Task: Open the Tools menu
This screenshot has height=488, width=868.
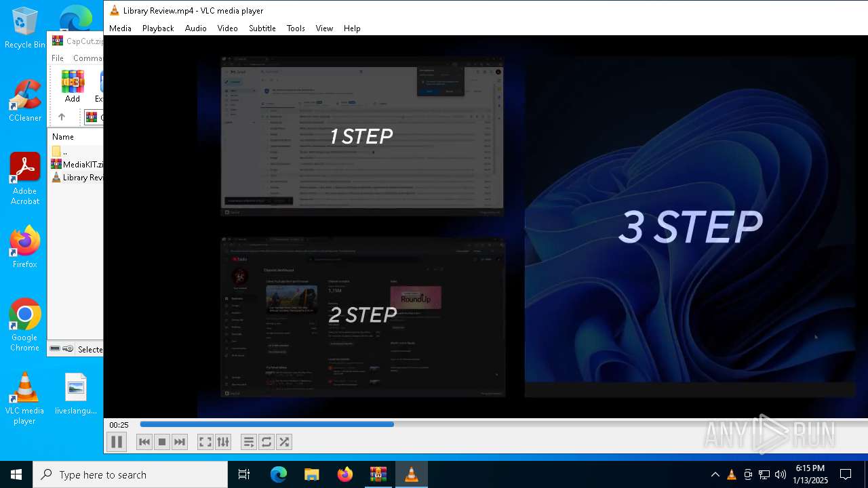Action: tap(296, 28)
